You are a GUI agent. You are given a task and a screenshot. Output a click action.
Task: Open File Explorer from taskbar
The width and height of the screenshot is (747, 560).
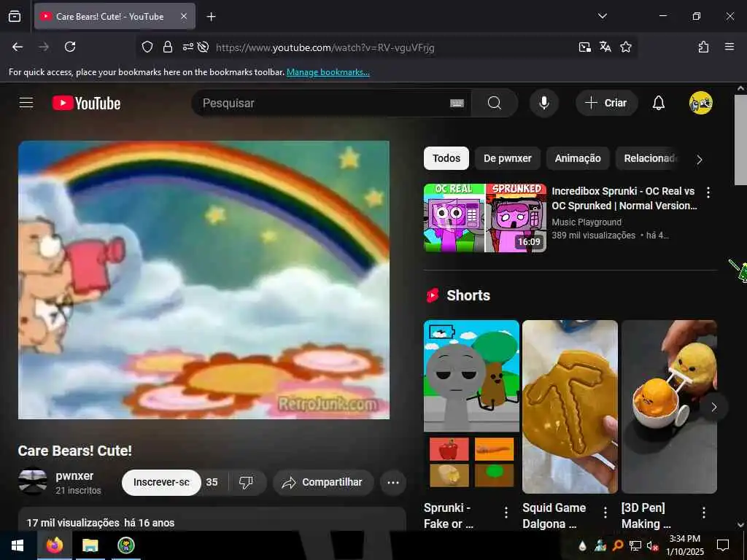pos(90,545)
